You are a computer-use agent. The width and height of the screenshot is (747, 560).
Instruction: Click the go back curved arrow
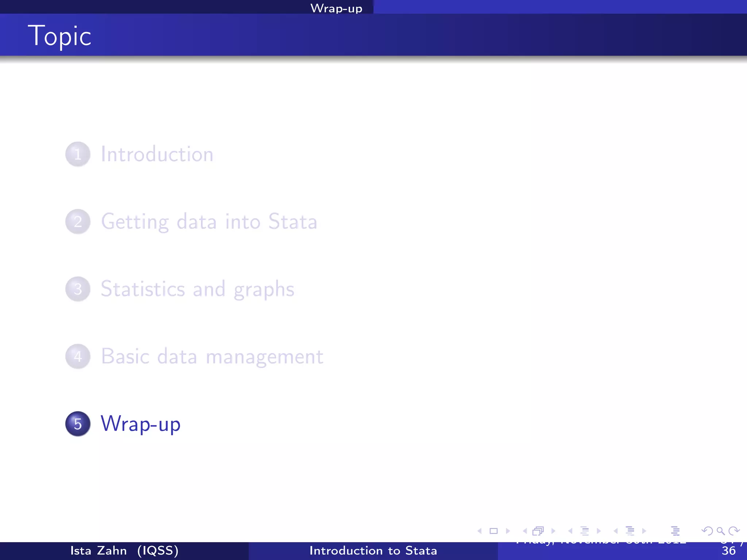[707, 531]
